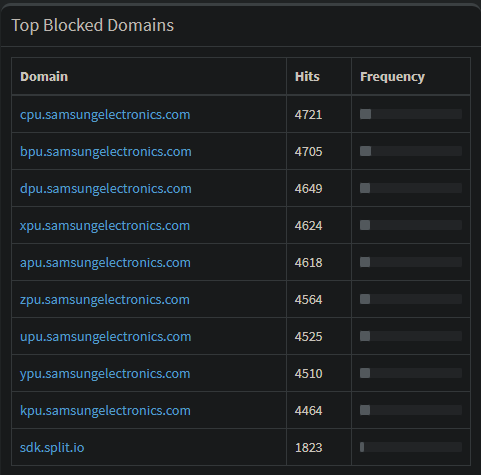This screenshot has width=481, height=475.
Task: Click the Top Blocked Domains title
Action: coord(93,25)
